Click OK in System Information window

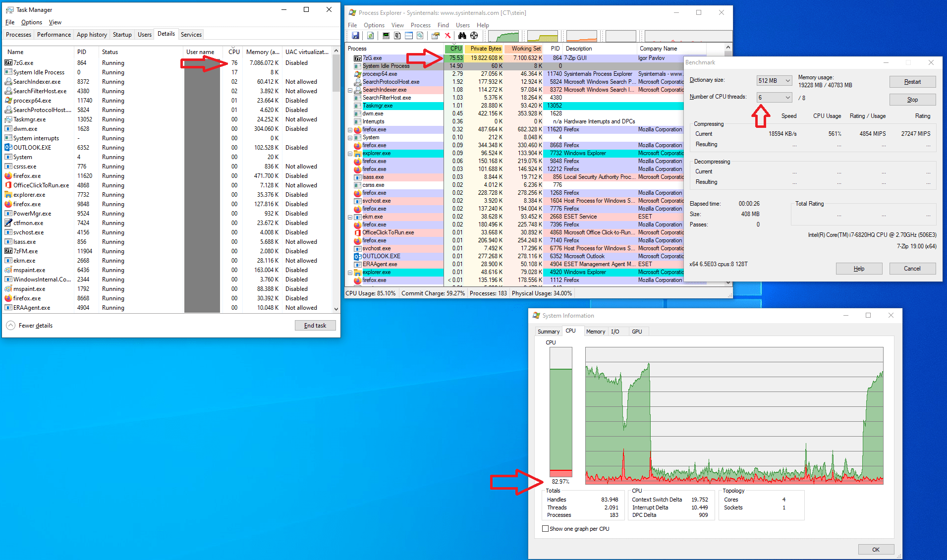[x=876, y=550]
